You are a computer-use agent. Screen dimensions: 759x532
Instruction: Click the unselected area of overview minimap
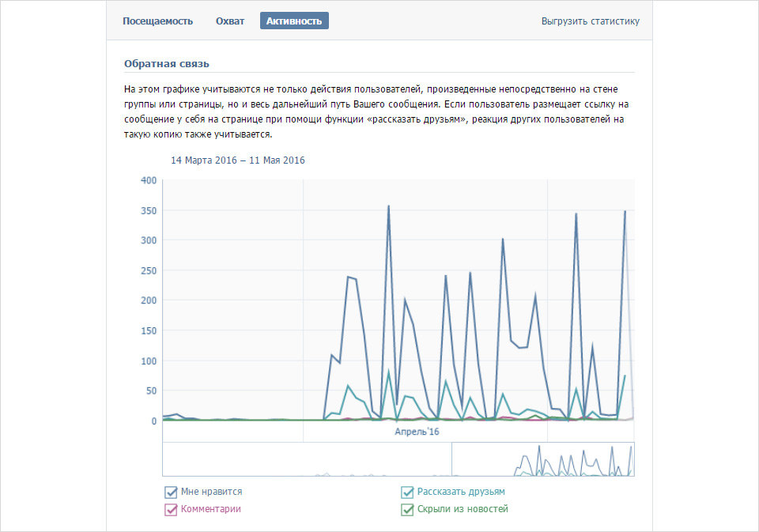307,459
